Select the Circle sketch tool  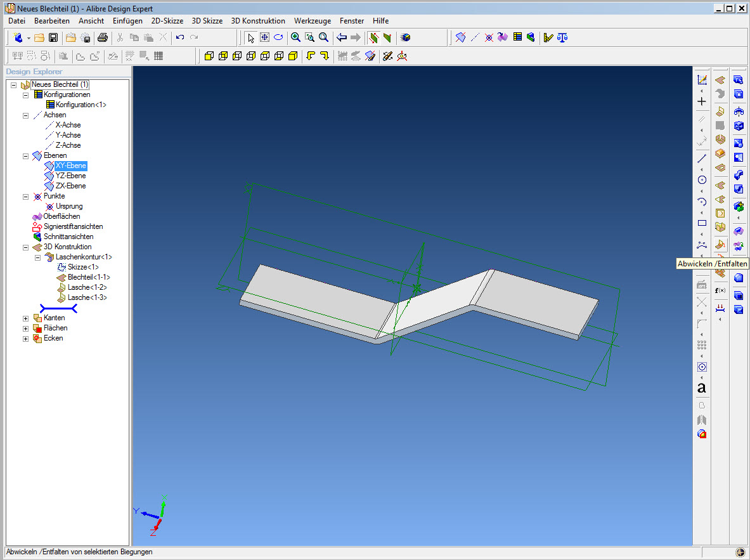pos(702,180)
